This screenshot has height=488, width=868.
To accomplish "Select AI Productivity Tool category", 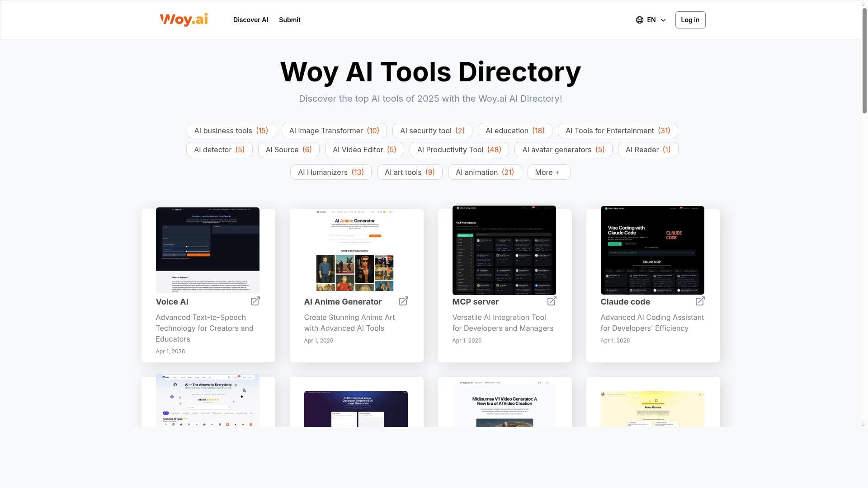I will (459, 150).
